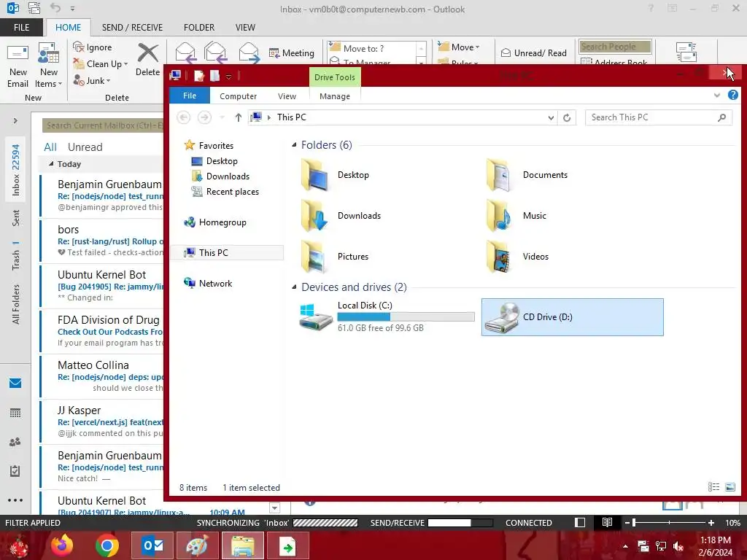Click New Email in Outlook ribbon
The image size is (747, 560).
tap(18, 65)
